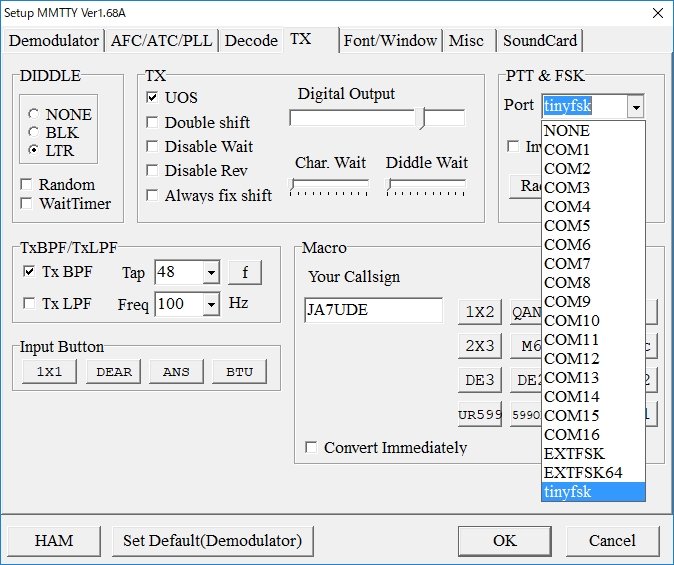Switch to the SoundCard tab

[x=540, y=41]
